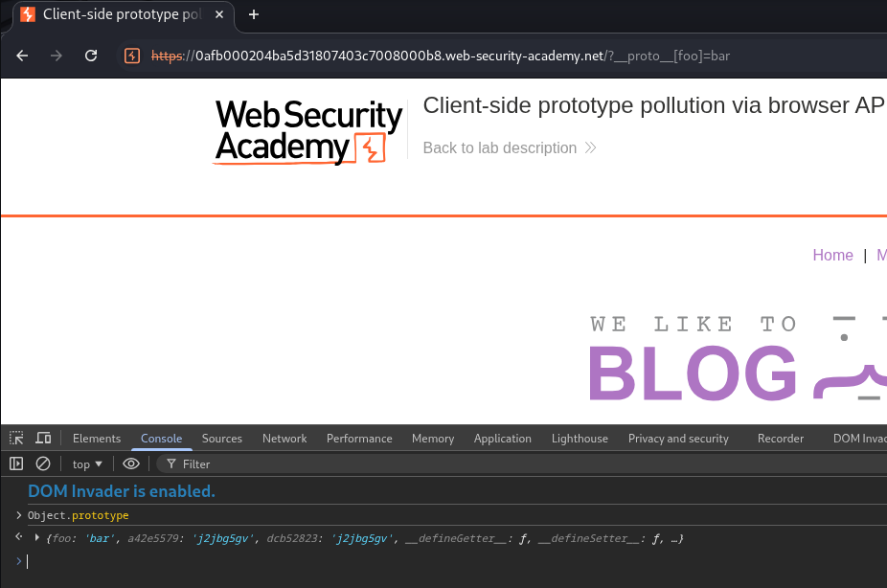
Task: Toggle the device toolbar icon
Action: click(x=43, y=439)
